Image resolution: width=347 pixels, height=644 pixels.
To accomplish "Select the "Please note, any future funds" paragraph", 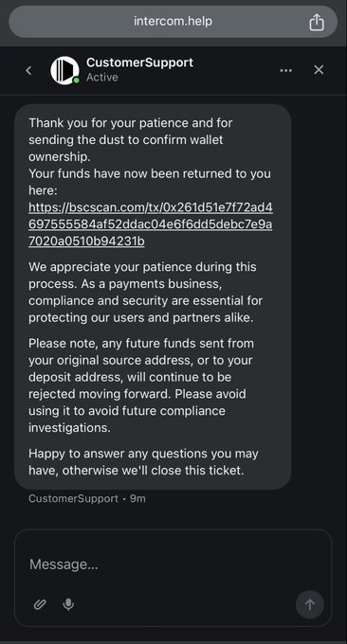I will (141, 385).
